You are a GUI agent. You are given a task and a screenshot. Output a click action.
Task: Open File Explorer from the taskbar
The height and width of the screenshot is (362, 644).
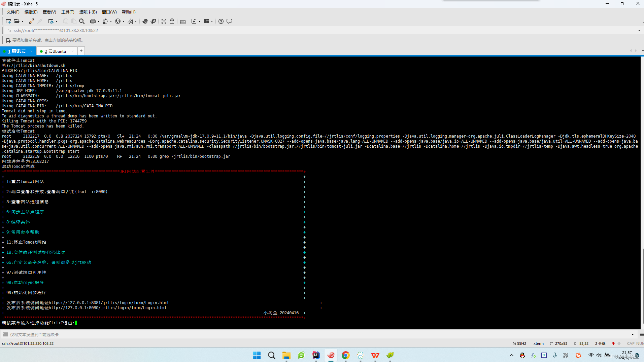coord(286,355)
